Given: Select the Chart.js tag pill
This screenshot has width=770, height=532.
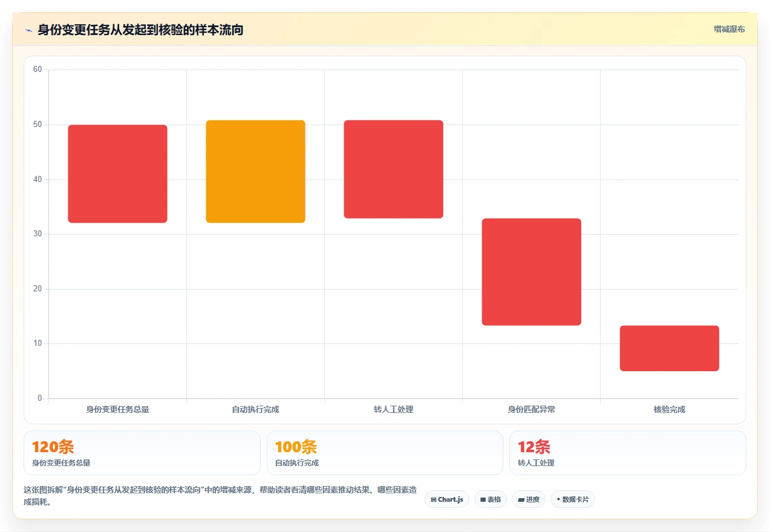Looking at the screenshot, I should point(447,499).
